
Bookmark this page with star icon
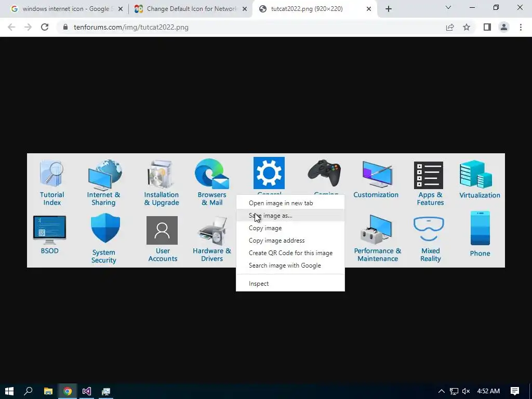[467, 27]
